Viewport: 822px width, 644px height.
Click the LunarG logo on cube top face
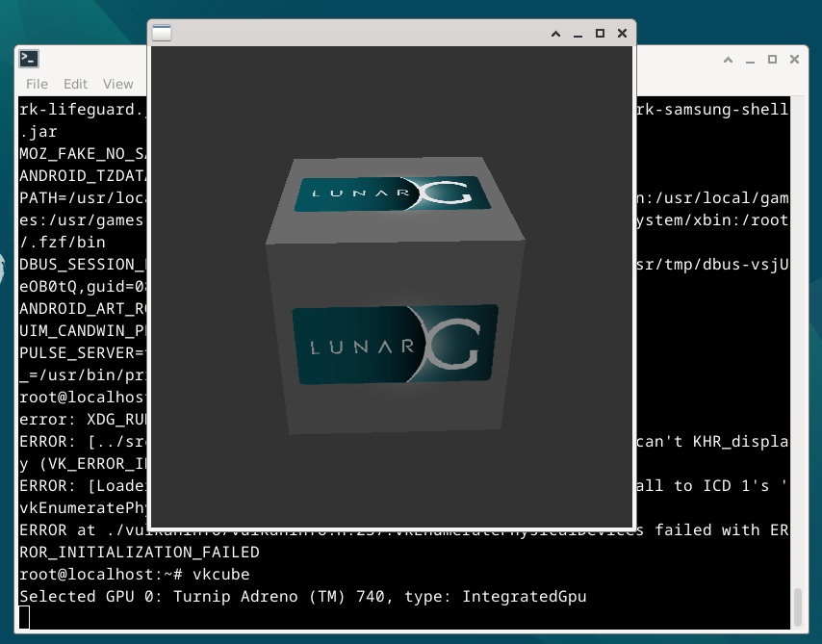click(x=393, y=193)
